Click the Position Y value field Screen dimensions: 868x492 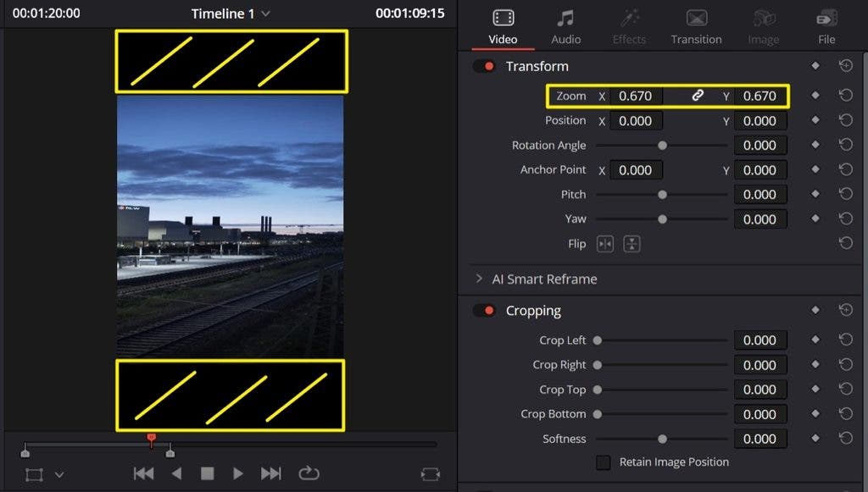tap(760, 121)
